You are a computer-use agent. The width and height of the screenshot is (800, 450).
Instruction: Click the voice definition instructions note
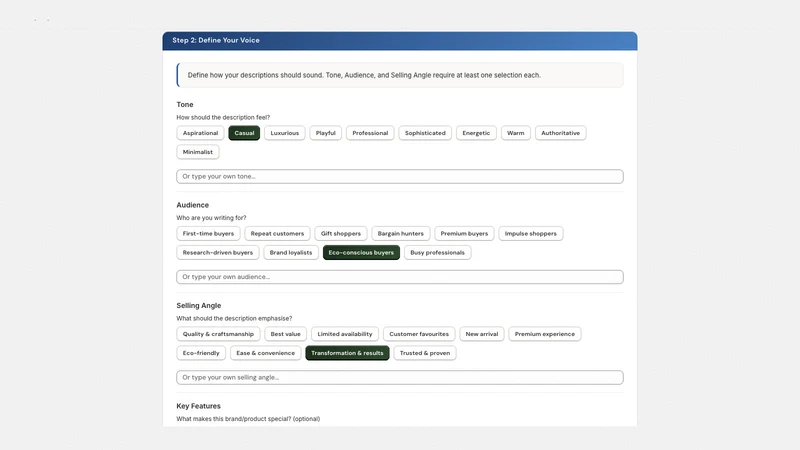pyautogui.click(x=399, y=75)
